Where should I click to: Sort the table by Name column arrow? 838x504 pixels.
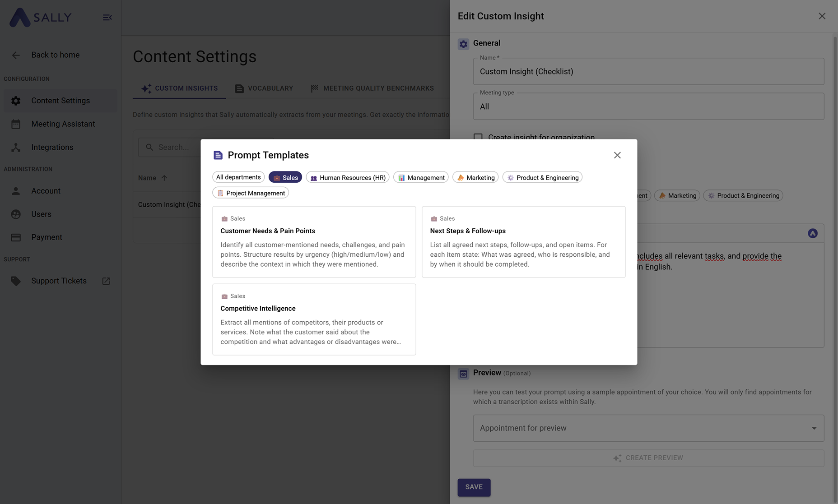point(164,178)
